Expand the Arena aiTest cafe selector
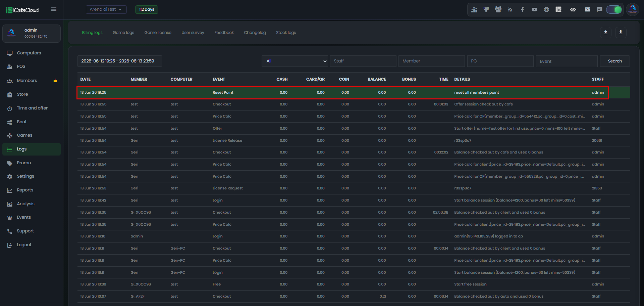 tap(106, 9)
